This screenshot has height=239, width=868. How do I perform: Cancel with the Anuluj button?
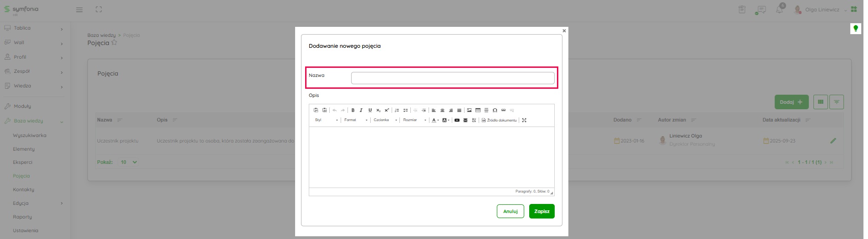click(x=510, y=211)
